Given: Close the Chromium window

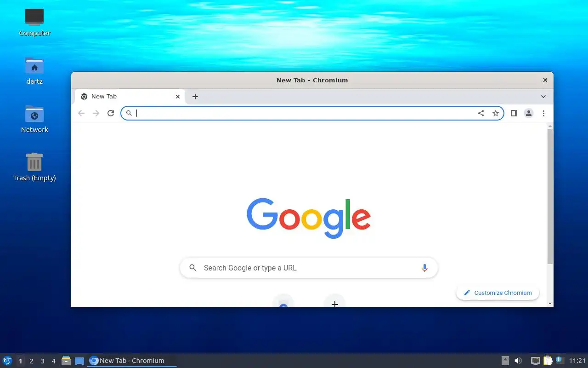Looking at the screenshot, I should point(545,80).
